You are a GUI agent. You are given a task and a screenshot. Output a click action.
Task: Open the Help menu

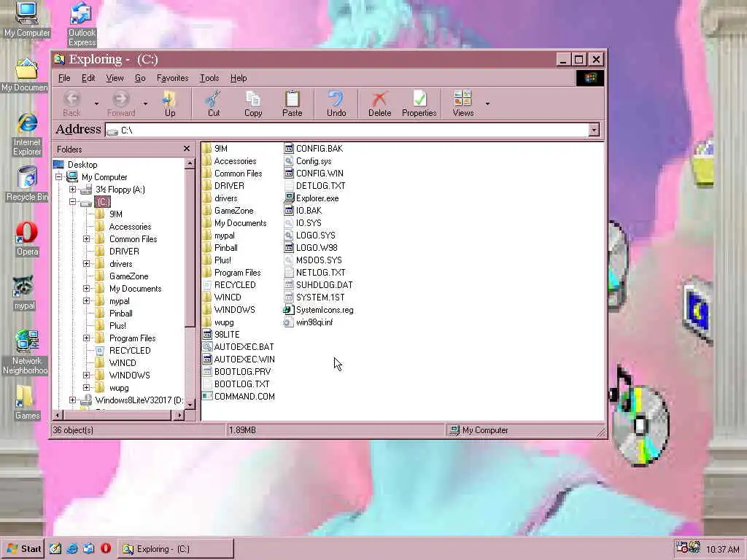(239, 78)
